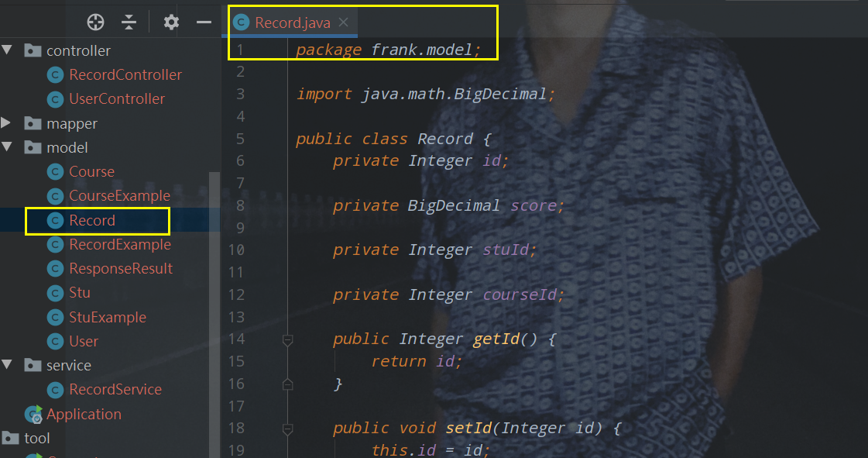Click the class icon beside UserController
Image resolution: width=868 pixels, height=458 pixels.
point(55,99)
